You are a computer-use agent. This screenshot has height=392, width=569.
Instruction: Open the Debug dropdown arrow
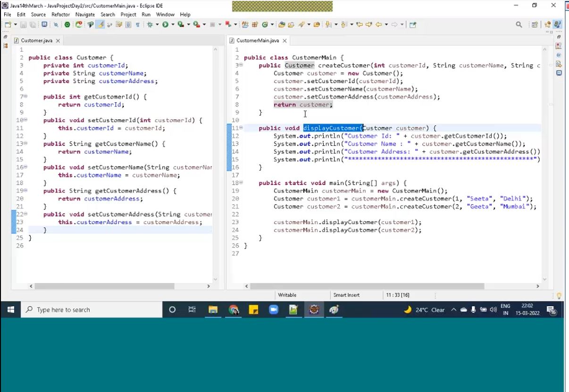[157, 25]
